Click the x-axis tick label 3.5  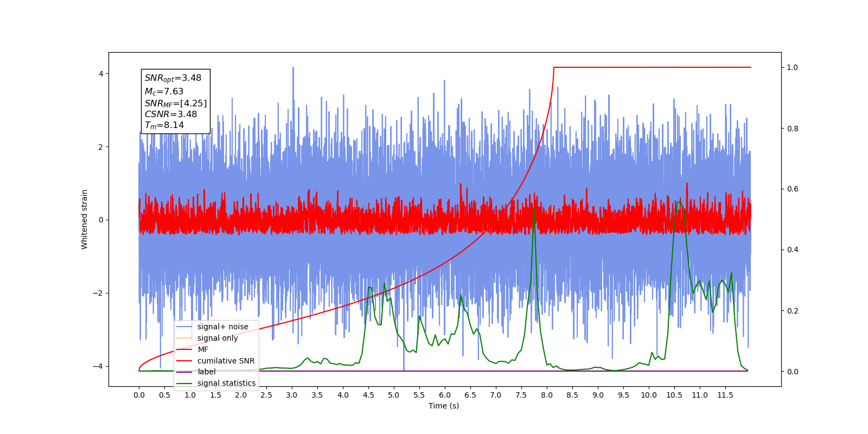tap(317, 395)
